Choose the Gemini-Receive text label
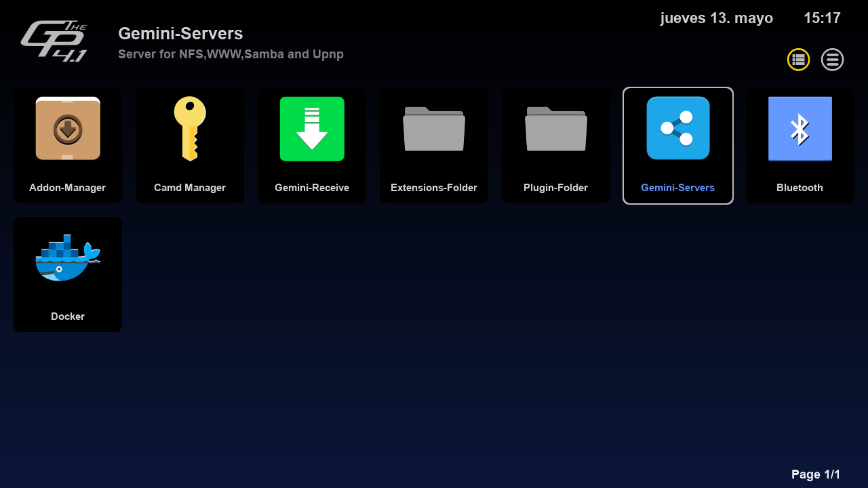868x488 pixels. (x=312, y=188)
